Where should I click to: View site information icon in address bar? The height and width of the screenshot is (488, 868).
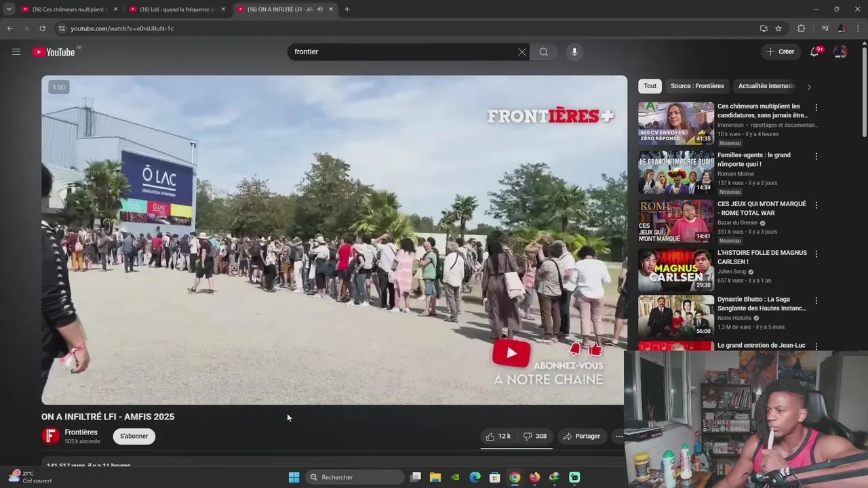pos(61,28)
